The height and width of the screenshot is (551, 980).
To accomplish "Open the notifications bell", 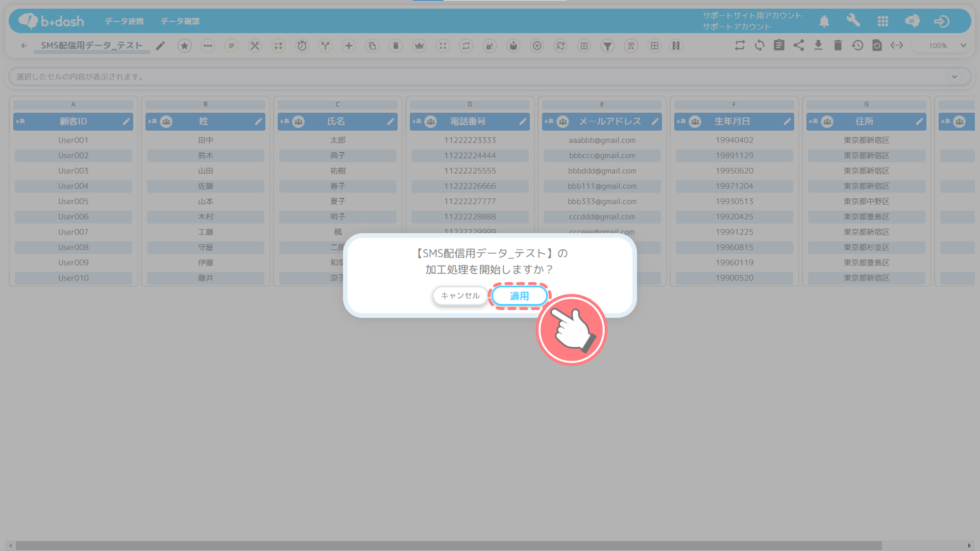I will 824,21.
